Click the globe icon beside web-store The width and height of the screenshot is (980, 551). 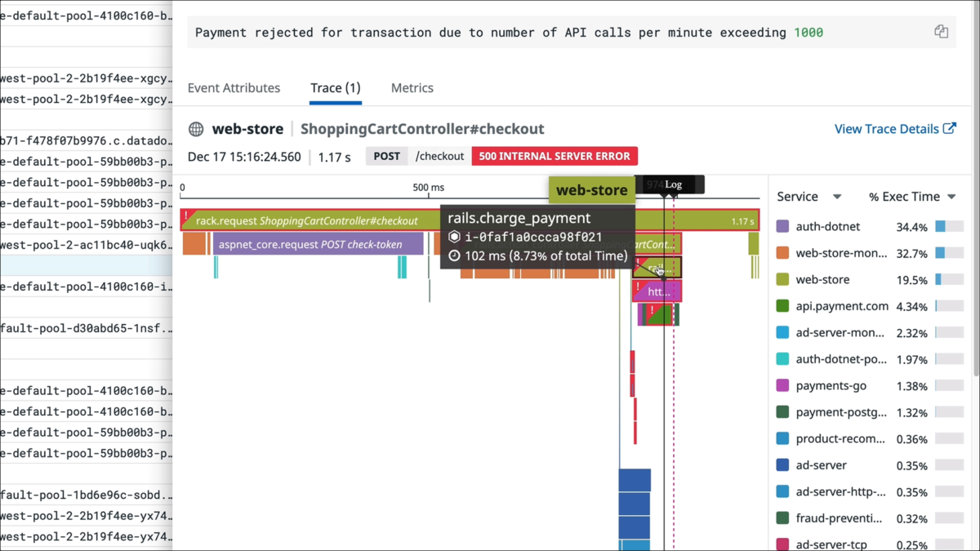click(196, 129)
